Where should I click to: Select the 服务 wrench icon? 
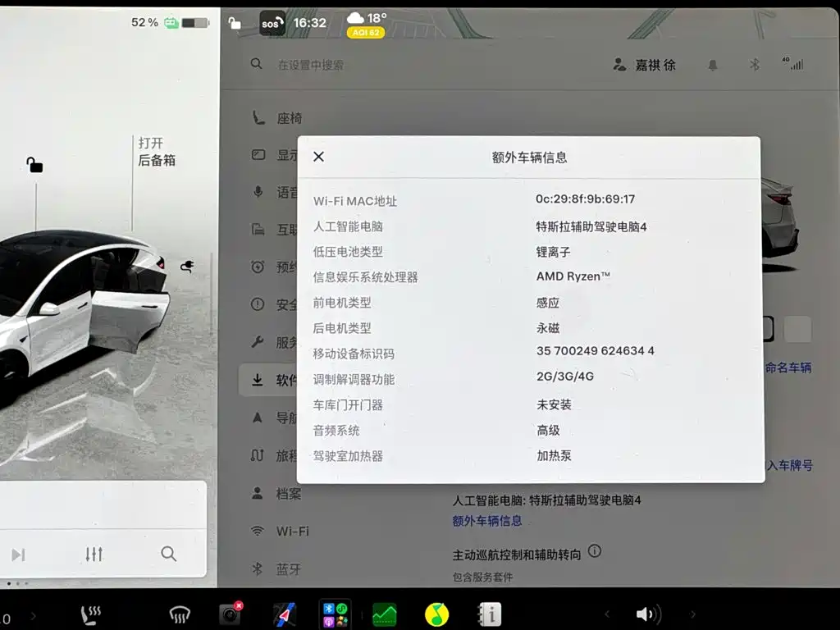point(258,342)
